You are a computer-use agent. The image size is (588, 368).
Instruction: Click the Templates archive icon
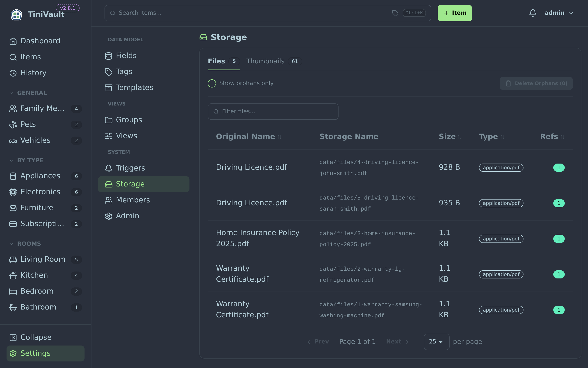[x=108, y=88]
